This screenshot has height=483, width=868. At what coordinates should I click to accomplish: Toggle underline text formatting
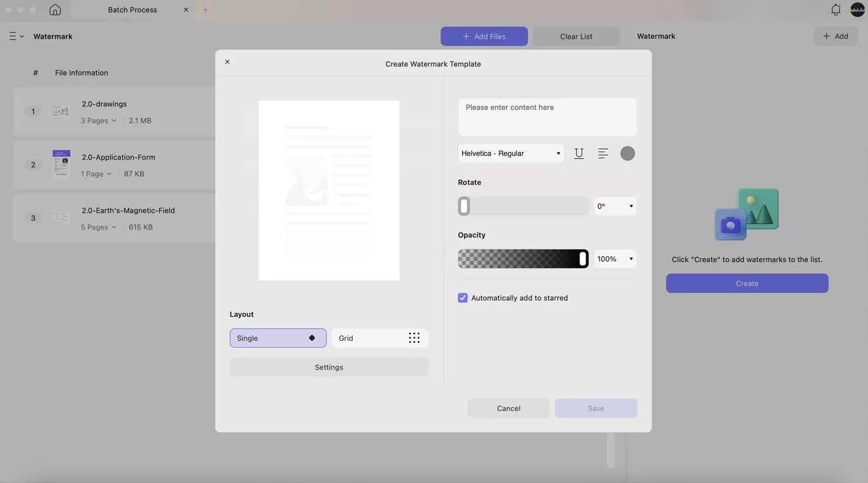click(x=579, y=153)
